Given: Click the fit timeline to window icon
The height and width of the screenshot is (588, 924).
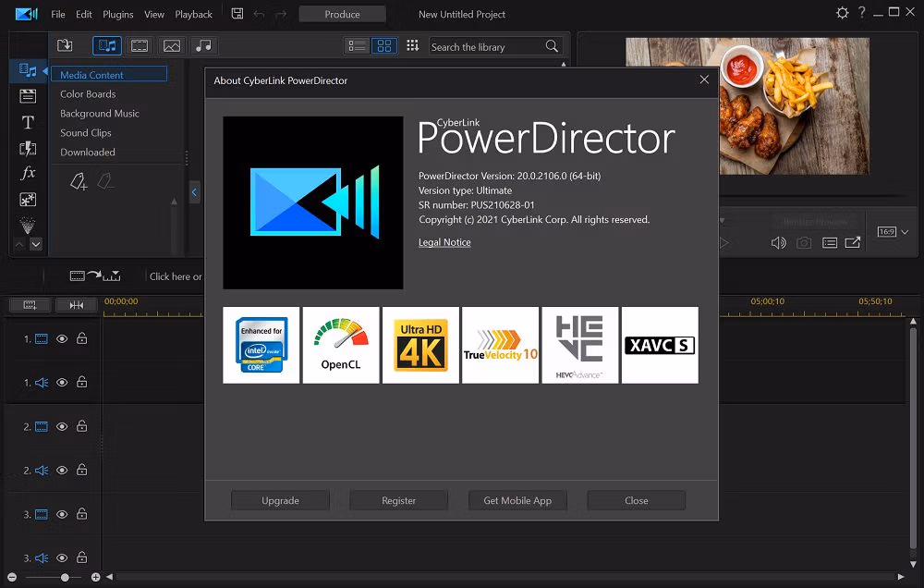Looking at the screenshot, I should [x=77, y=305].
